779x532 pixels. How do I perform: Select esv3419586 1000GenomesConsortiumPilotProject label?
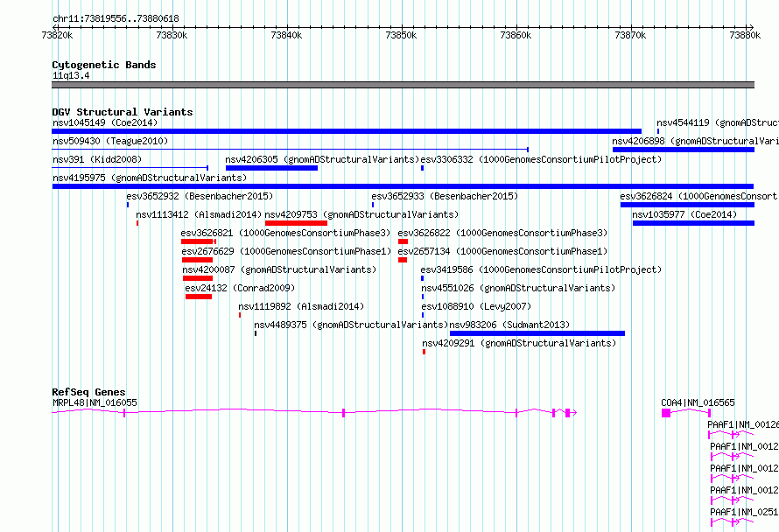click(542, 269)
